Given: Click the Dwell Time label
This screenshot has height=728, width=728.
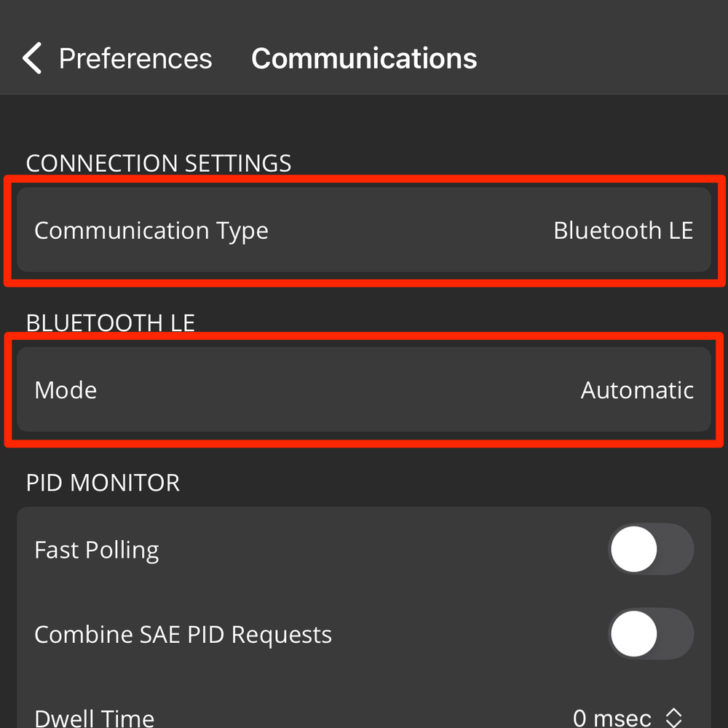Looking at the screenshot, I should [x=94, y=718].
